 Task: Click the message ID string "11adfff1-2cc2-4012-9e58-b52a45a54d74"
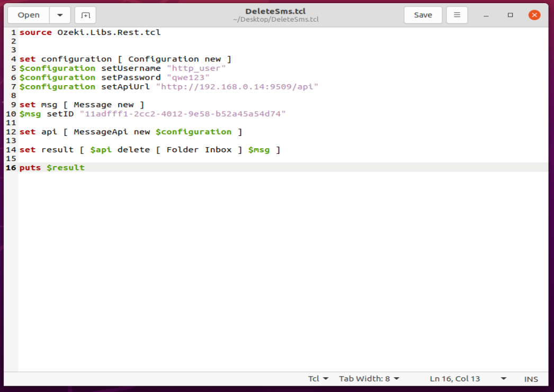[183, 114]
